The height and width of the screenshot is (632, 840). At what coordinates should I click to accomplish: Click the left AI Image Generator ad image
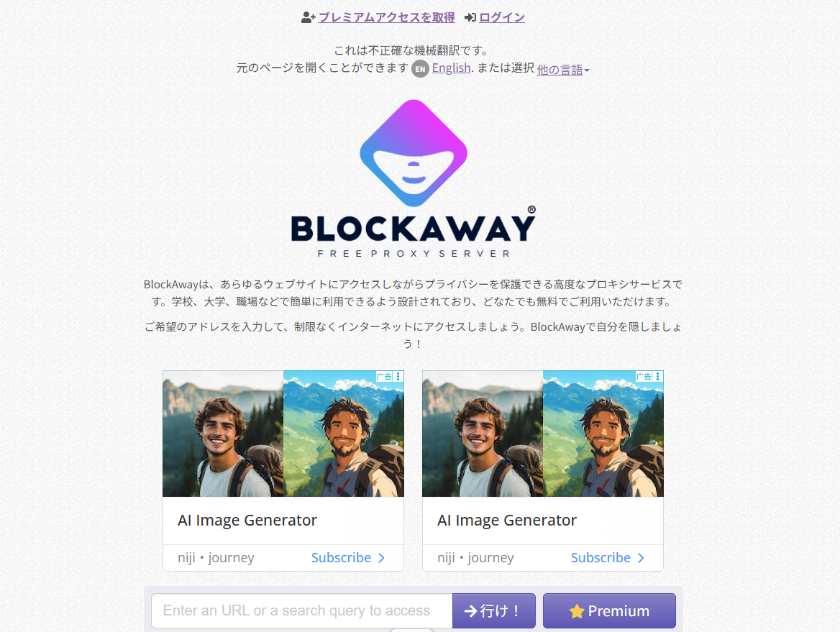[283, 434]
